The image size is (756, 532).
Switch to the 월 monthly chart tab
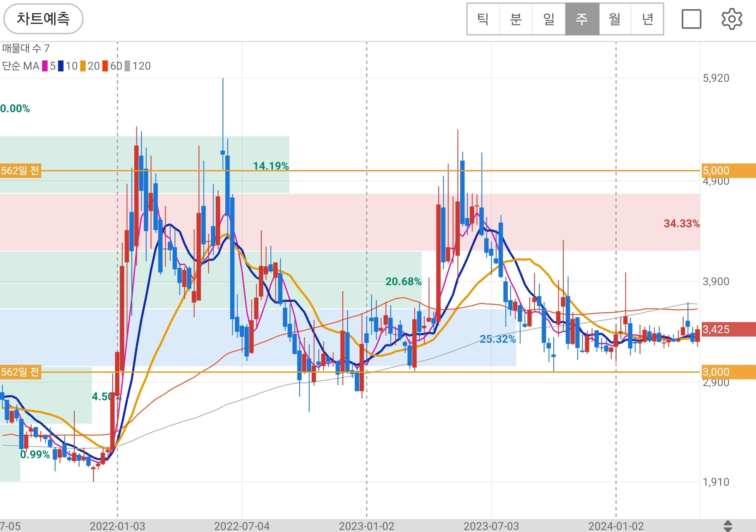click(615, 19)
